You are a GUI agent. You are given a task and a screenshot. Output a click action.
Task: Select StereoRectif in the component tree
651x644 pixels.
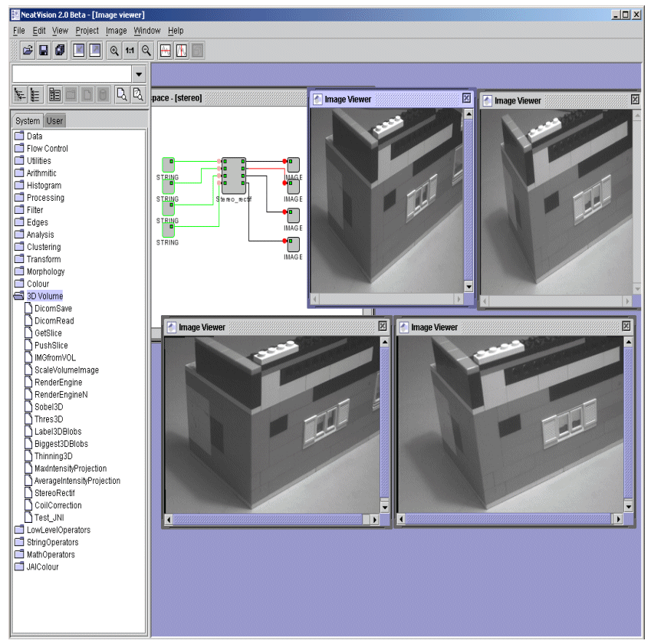pos(54,493)
